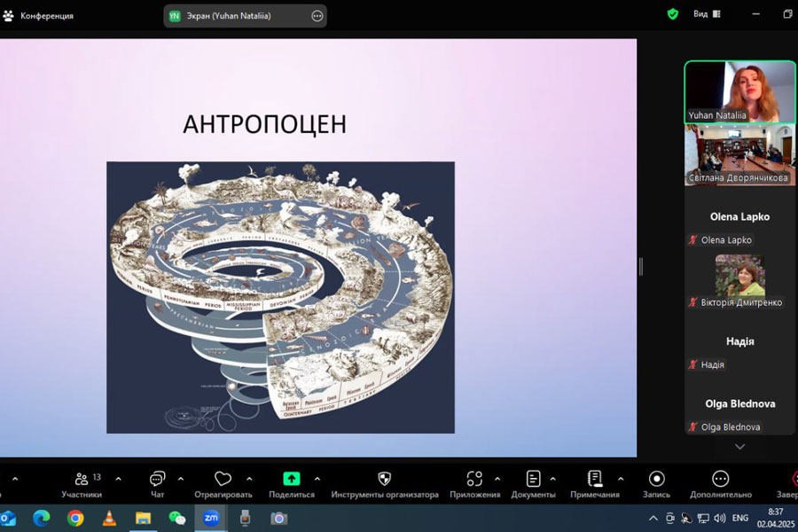Open the microphone recorder taskbar app
Viewport: 798px width, 532px height.
point(245,518)
